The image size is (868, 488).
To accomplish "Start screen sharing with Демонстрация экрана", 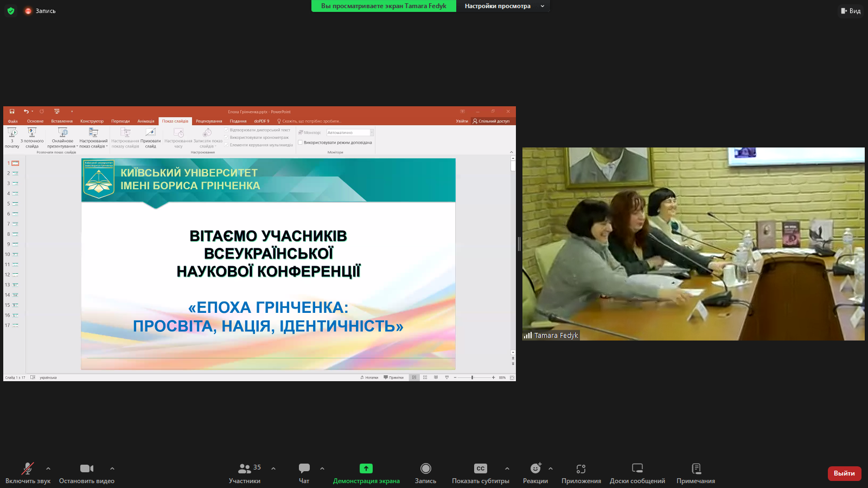I will tap(366, 473).
